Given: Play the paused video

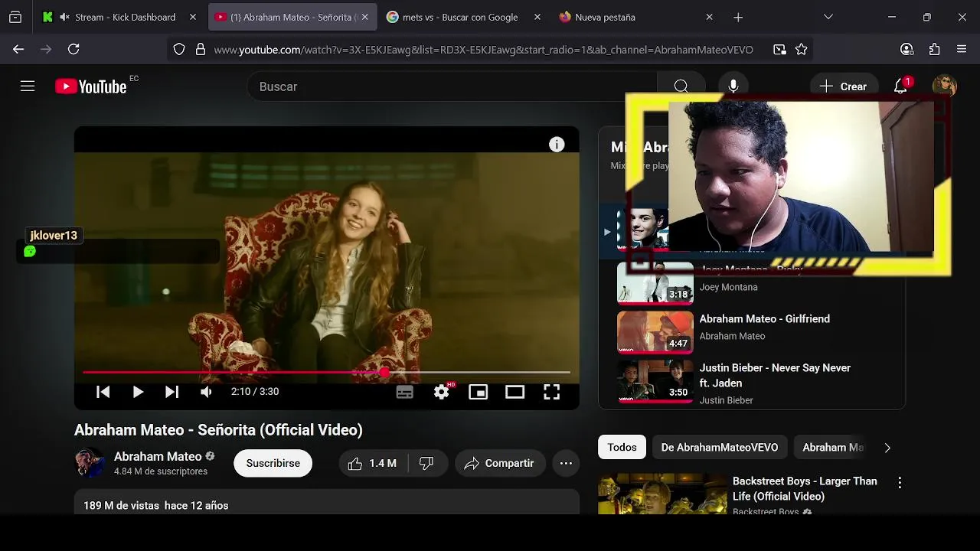Looking at the screenshot, I should click(x=138, y=392).
